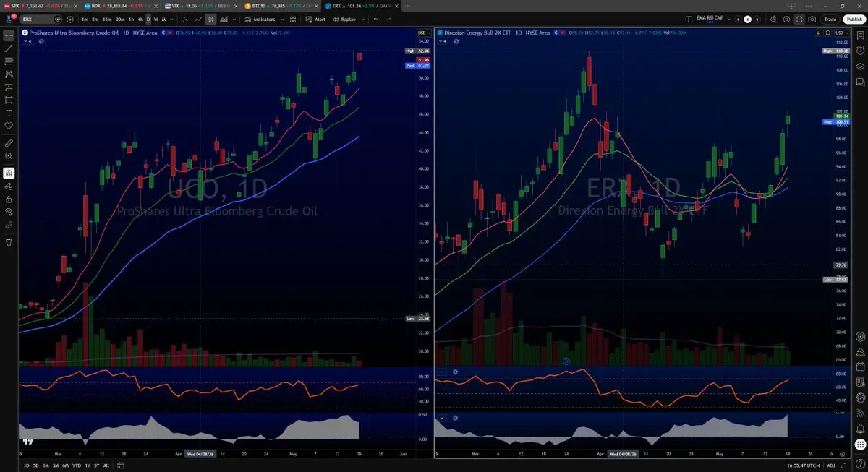
Task: Open the watchlist panel icon on right sidebar
Action: [860, 34]
